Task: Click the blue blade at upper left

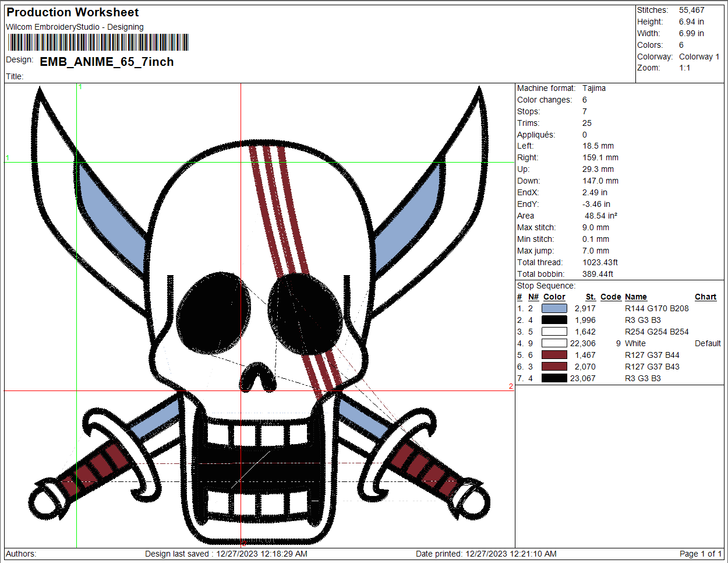Action: tap(111, 219)
